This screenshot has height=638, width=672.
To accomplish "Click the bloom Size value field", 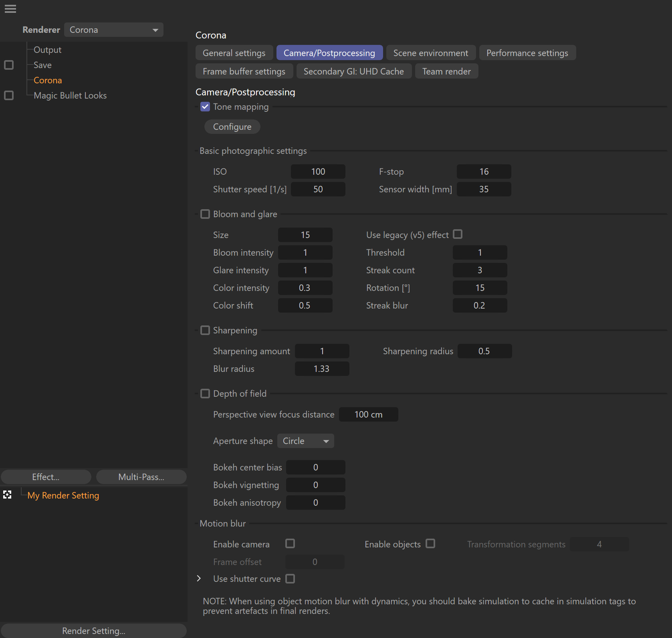I will click(305, 235).
